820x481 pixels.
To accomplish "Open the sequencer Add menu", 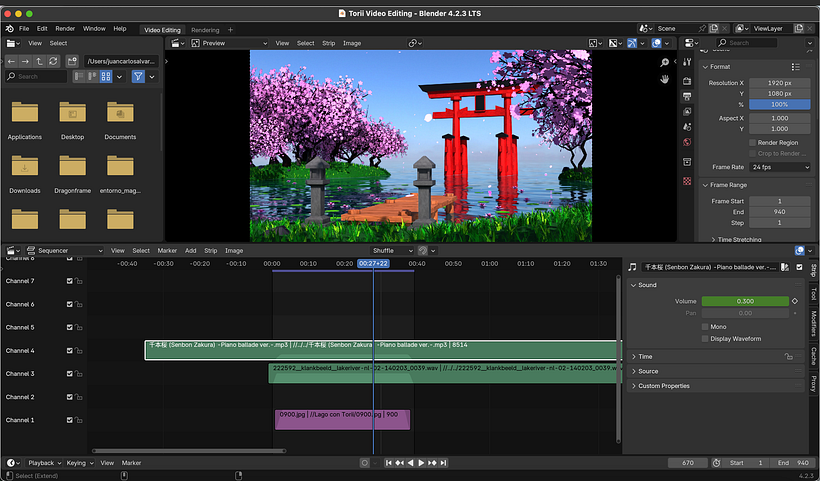I will [x=190, y=251].
